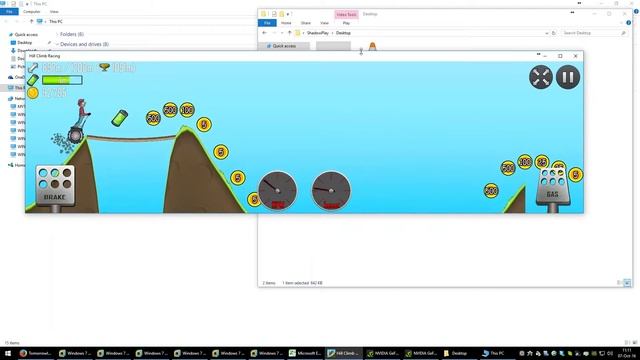
Task: Pause the Hill Climb Racing game
Action: coord(568,77)
